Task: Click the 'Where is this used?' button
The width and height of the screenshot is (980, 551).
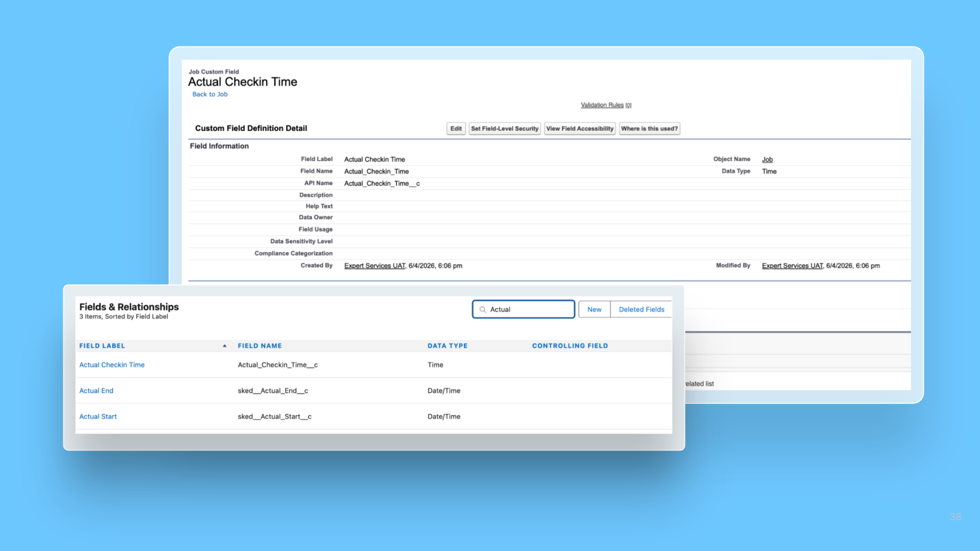Action: pos(649,129)
